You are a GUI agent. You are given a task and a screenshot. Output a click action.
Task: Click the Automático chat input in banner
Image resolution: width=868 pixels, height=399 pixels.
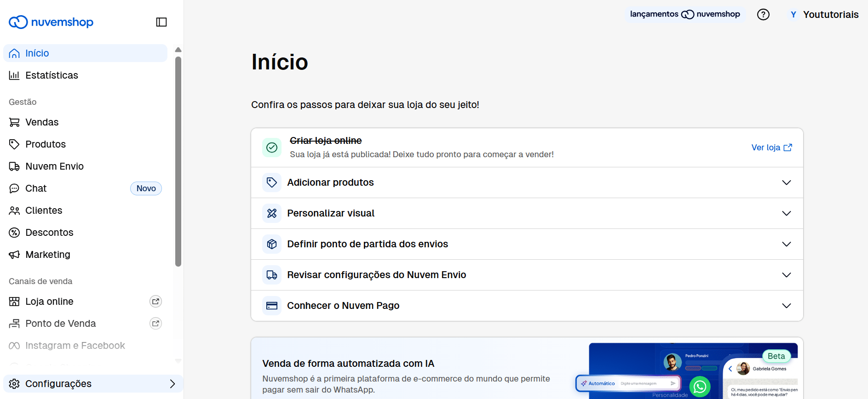(x=628, y=383)
